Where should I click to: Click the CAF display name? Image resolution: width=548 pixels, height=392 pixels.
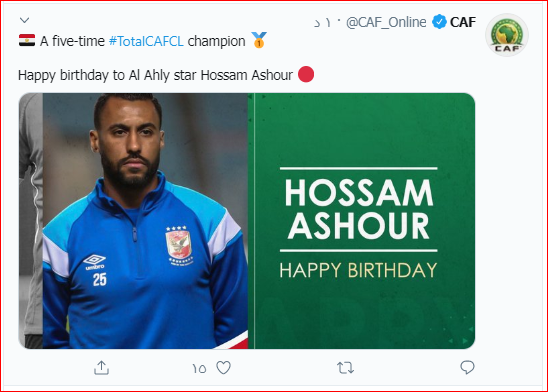(x=463, y=22)
